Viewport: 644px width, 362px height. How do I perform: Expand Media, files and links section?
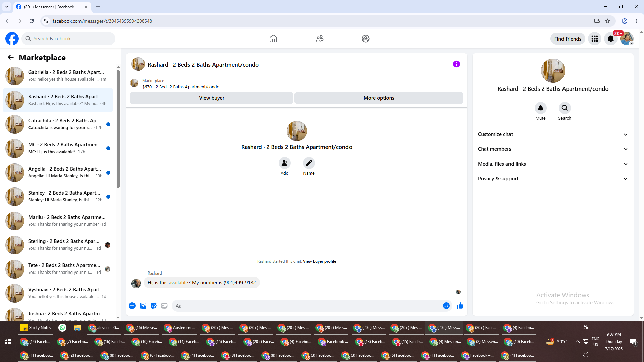(553, 164)
